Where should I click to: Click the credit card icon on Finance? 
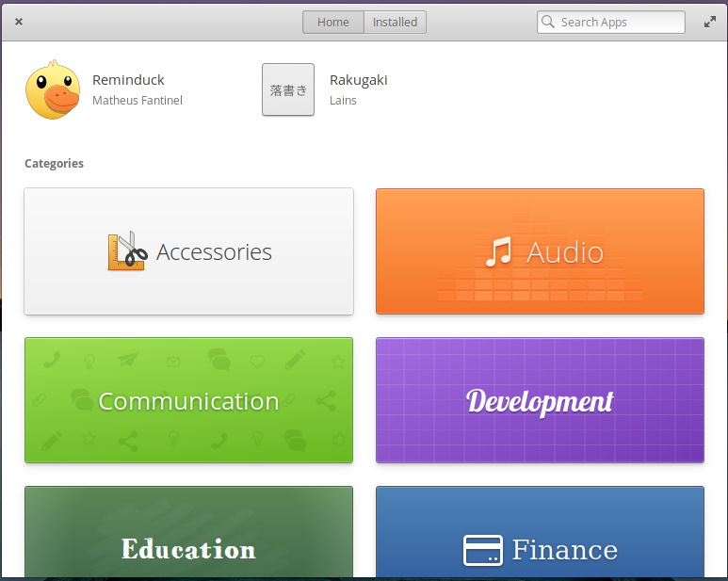483,550
